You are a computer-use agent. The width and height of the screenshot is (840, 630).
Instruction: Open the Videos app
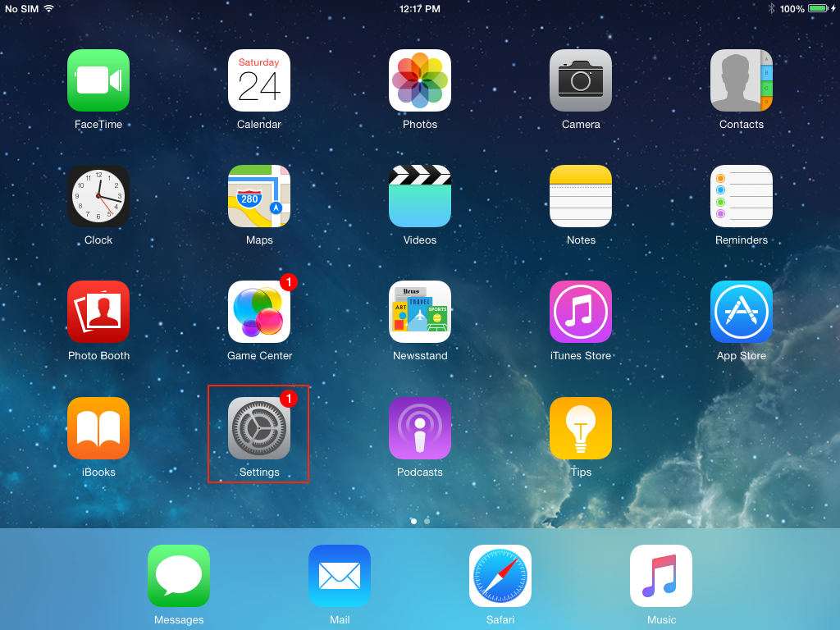[420, 196]
